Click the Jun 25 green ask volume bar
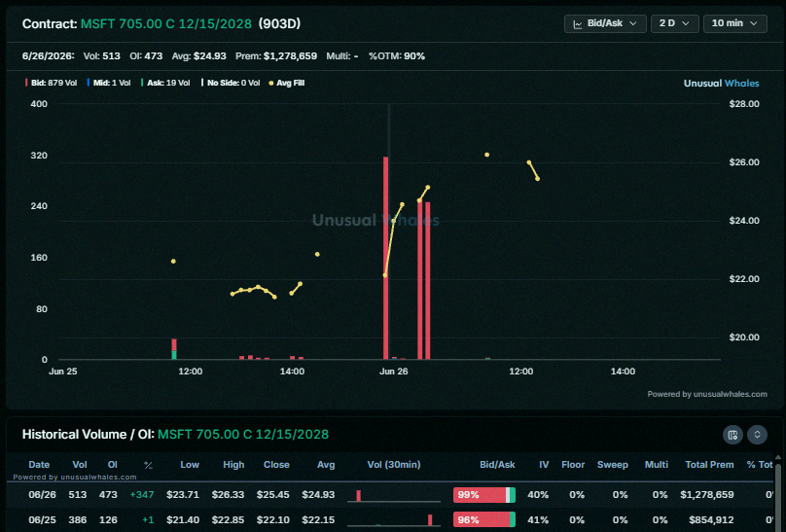 coord(174,355)
